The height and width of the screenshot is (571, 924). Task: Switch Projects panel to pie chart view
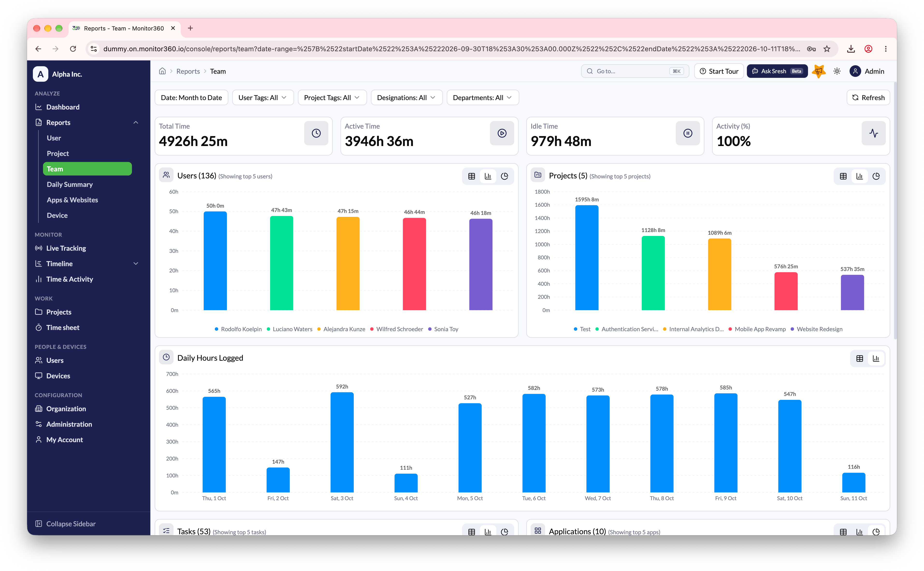(876, 176)
